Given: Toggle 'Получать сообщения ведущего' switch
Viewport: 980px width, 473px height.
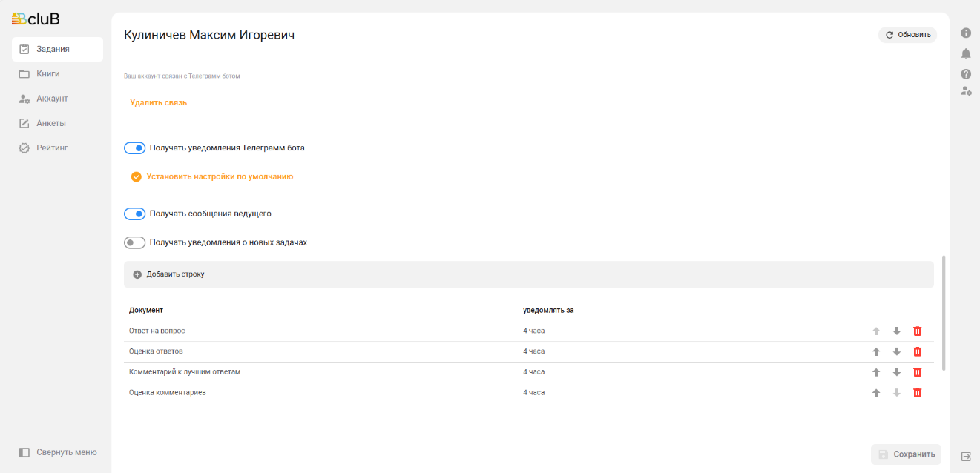Looking at the screenshot, I should (134, 214).
